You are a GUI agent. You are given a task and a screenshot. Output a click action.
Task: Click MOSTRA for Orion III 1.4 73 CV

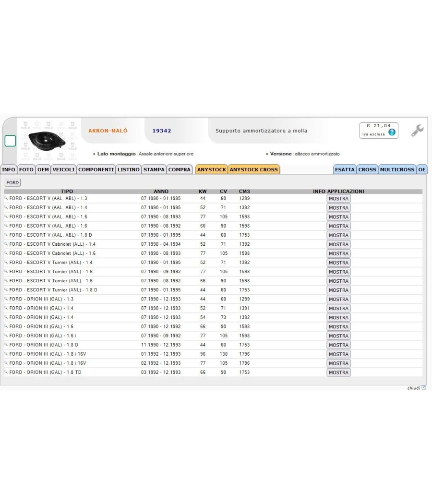(338, 318)
